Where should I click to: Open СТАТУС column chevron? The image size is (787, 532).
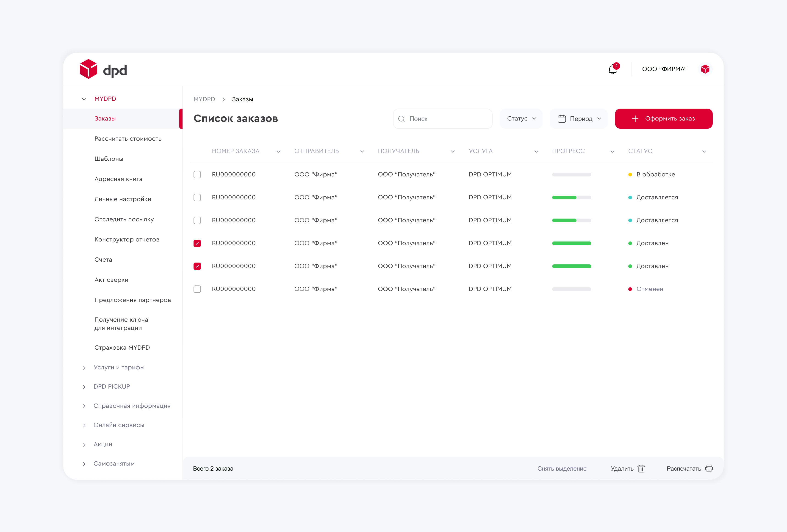704,152
